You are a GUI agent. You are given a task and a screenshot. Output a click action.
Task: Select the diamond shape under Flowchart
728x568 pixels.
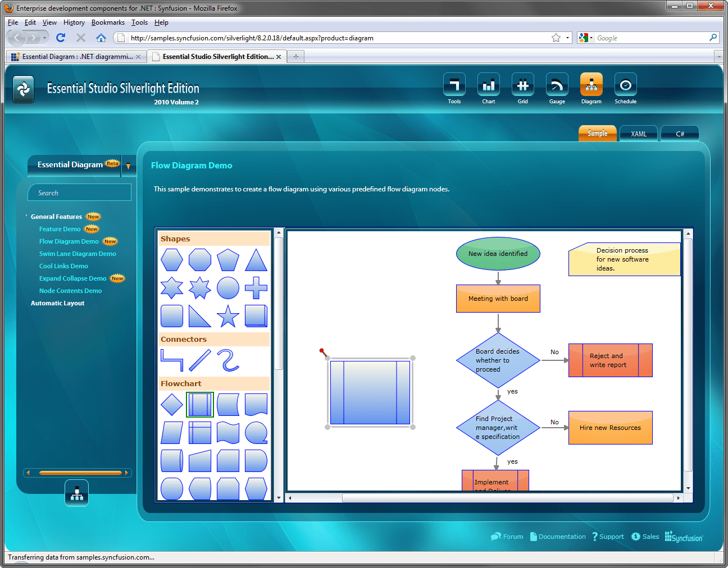[x=172, y=404]
